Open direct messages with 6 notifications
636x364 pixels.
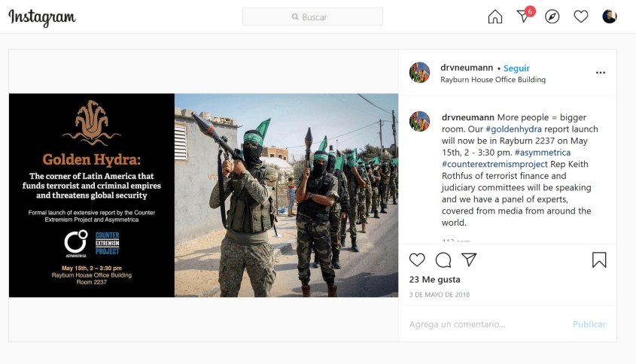525,15
